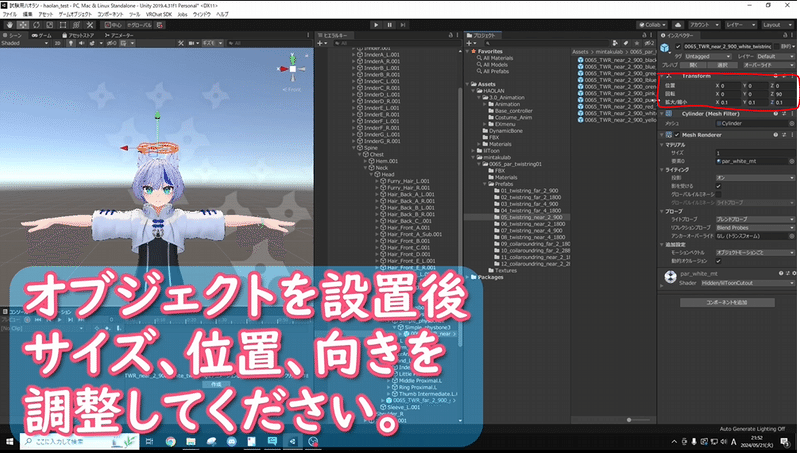Image resolution: width=800 pixels, height=453 pixels.
Task: Open the Blend Probes reflection dropdown
Action: tap(755, 228)
